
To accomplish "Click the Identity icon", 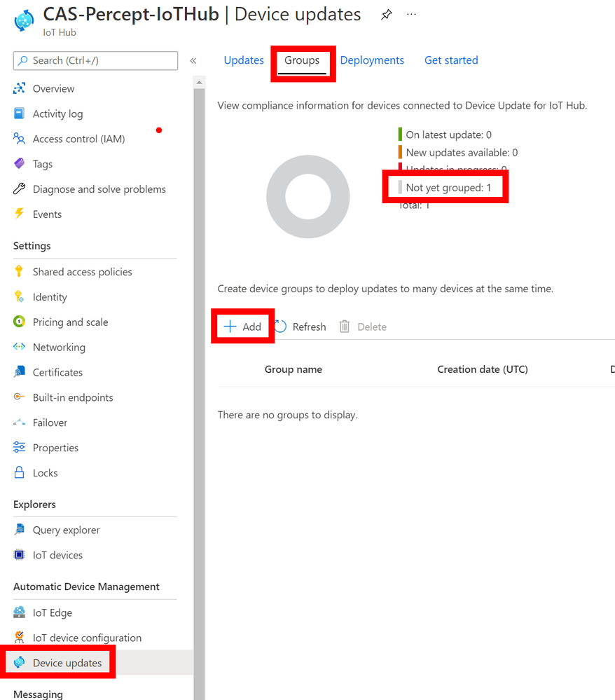I will [x=19, y=296].
